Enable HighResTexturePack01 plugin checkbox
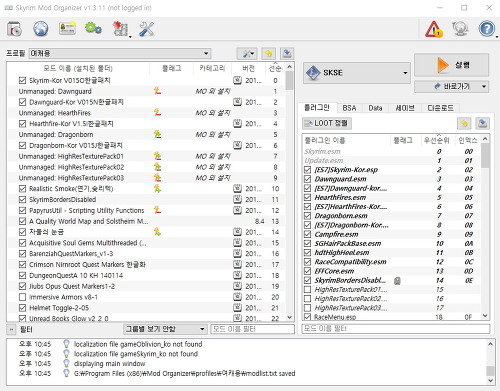Screen dimensions: 500x391 tap(308, 289)
